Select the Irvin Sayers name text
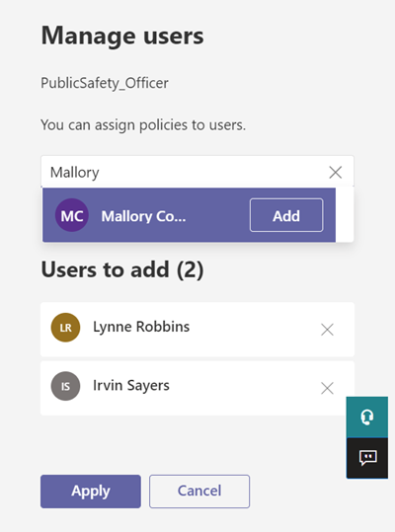This screenshot has width=395, height=532. (x=131, y=385)
